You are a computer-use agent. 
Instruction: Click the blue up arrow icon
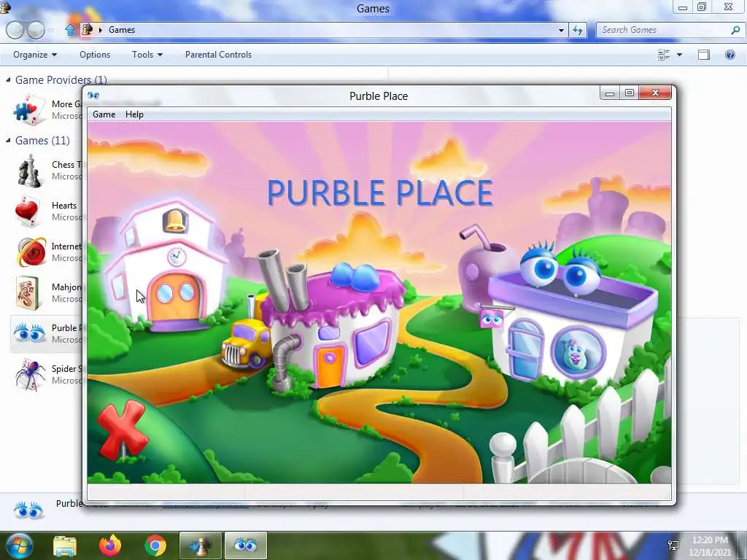tap(69, 30)
